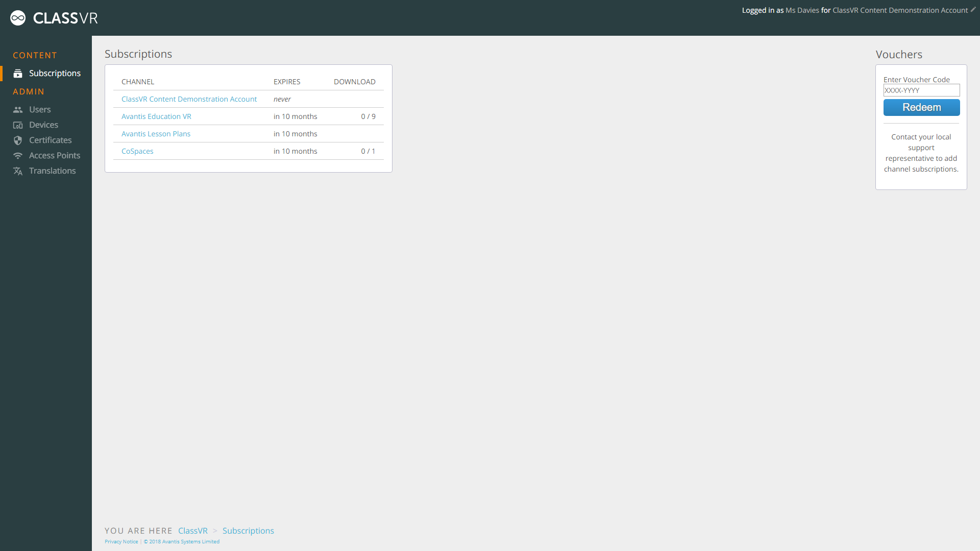Click the 0 / 1 download count for CoSpaces
980x551 pixels.
[368, 151]
